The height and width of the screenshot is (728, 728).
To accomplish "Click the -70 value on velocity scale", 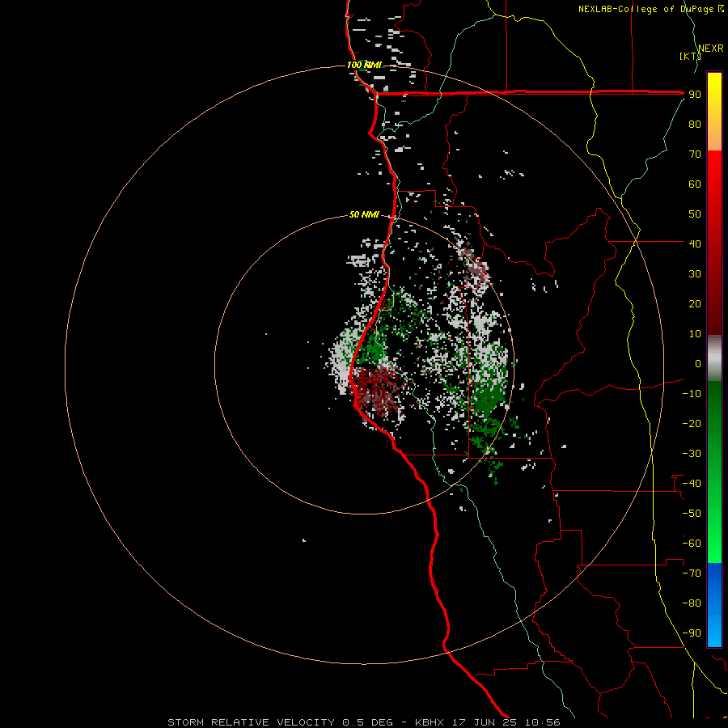I will point(692,574).
